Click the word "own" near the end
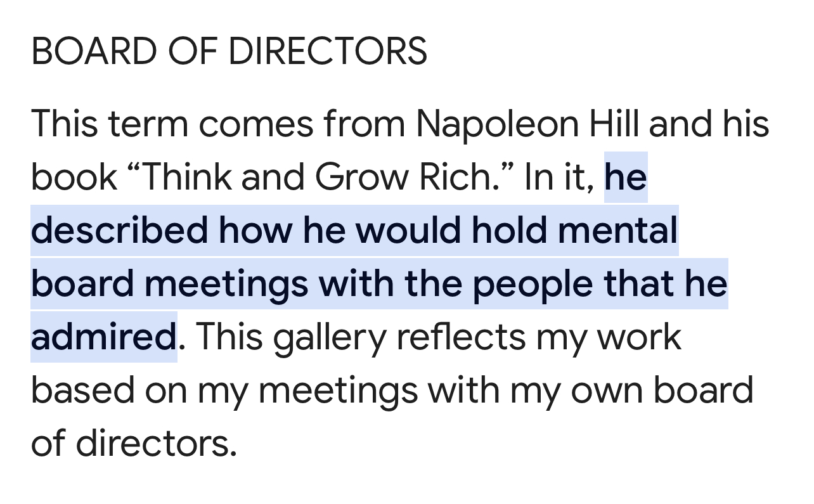 604,391
